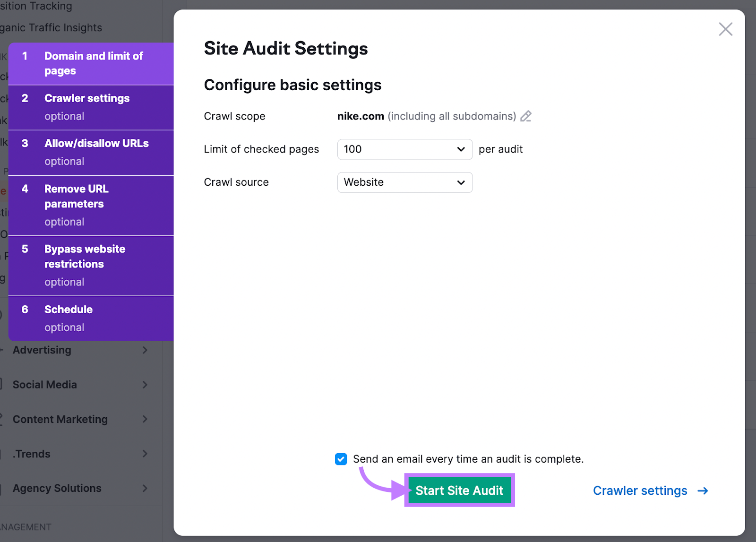
Task: Expand the Advertising section arrow
Action: (x=145, y=350)
